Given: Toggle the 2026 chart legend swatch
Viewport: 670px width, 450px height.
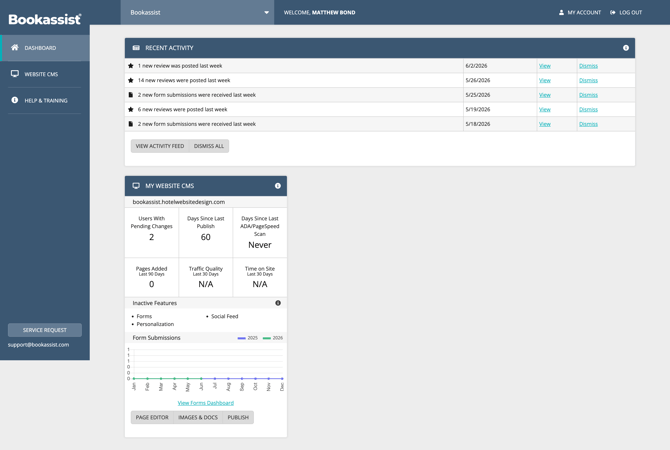Looking at the screenshot, I should click(x=267, y=338).
